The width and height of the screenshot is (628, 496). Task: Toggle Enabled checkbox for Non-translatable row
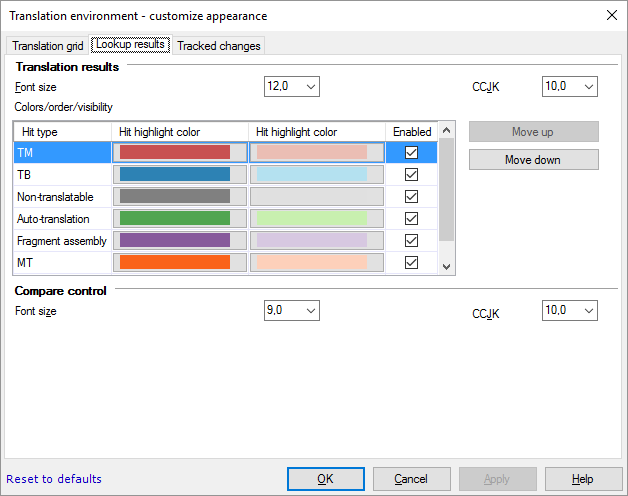pos(411,196)
